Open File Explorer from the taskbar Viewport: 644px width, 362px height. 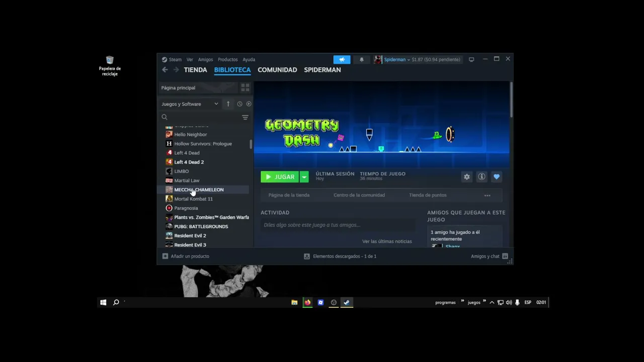(294, 302)
